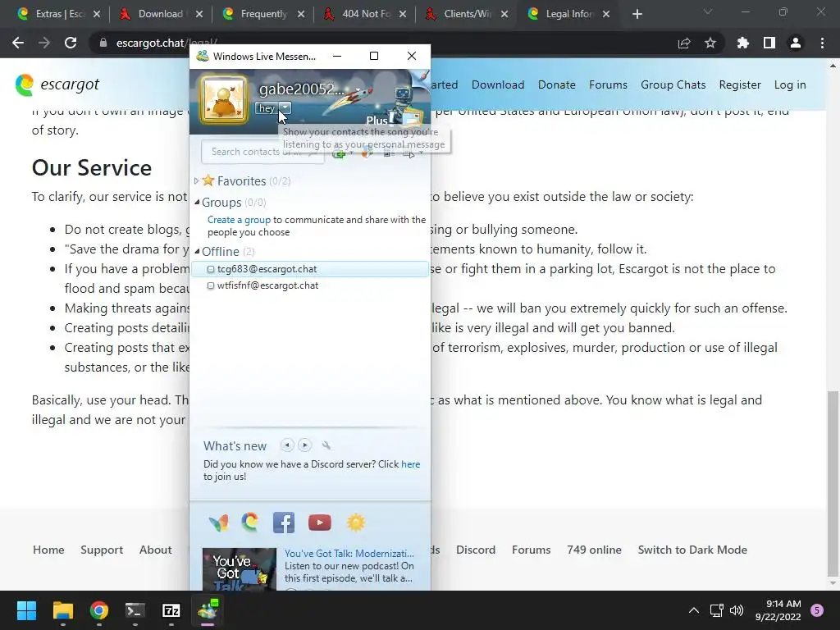Go back in Chrome

18,43
